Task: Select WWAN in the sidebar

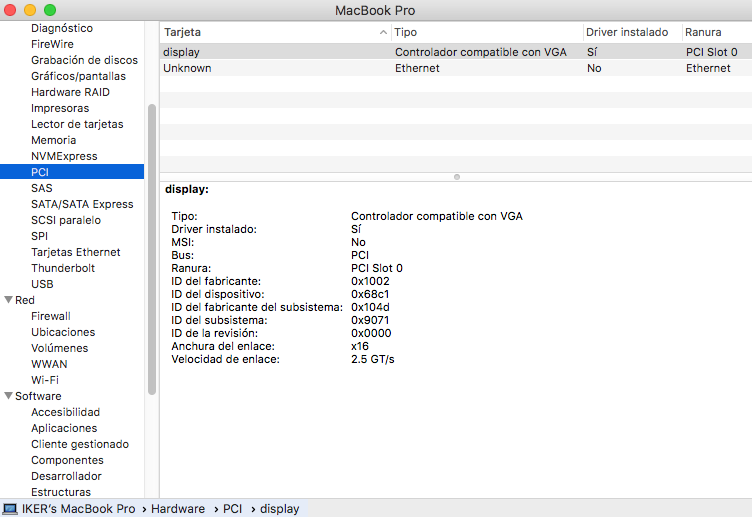Action: point(49,364)
